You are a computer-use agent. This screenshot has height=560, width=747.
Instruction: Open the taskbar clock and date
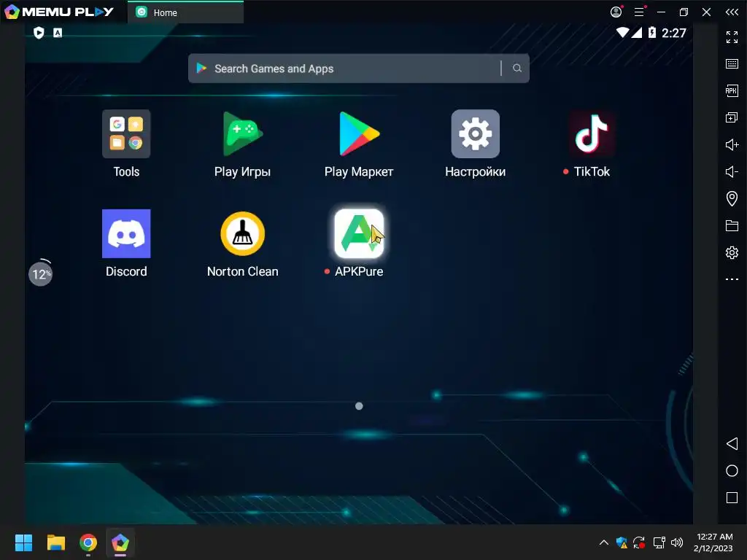[x=713, y=542]
